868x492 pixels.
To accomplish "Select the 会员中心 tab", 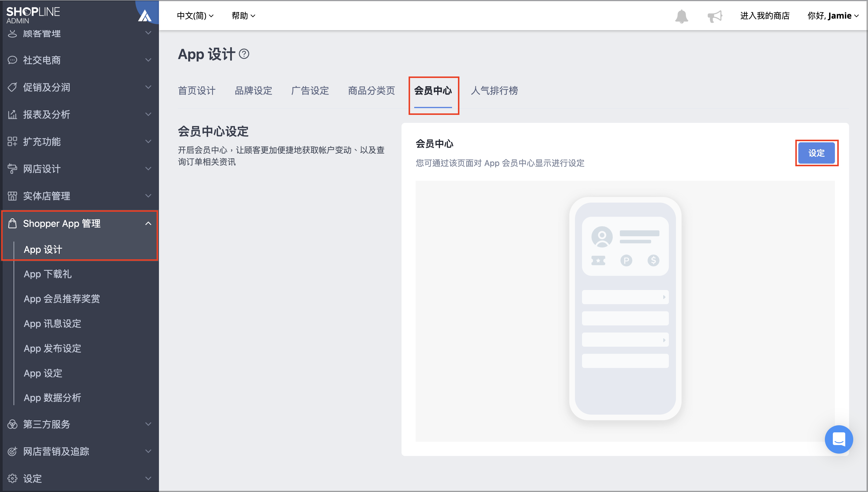I will (433, 91).
